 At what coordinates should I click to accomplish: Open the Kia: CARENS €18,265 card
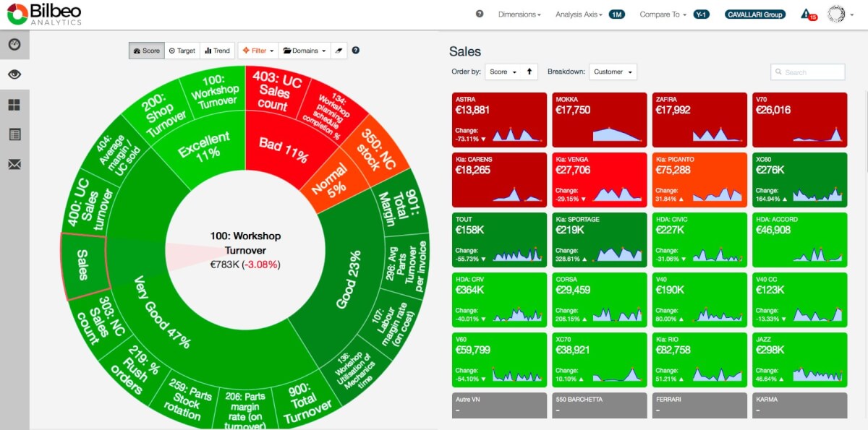(498, 180)
